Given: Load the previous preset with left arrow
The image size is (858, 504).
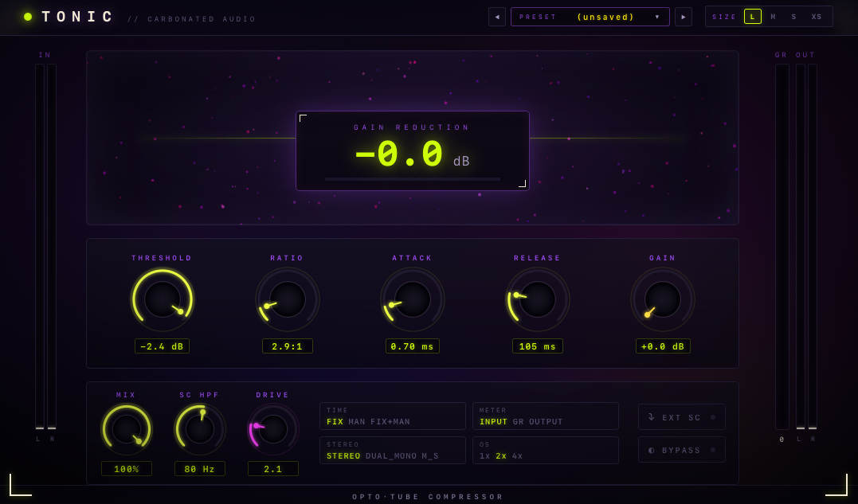Looking at the screenshot, I should [497, 17].
